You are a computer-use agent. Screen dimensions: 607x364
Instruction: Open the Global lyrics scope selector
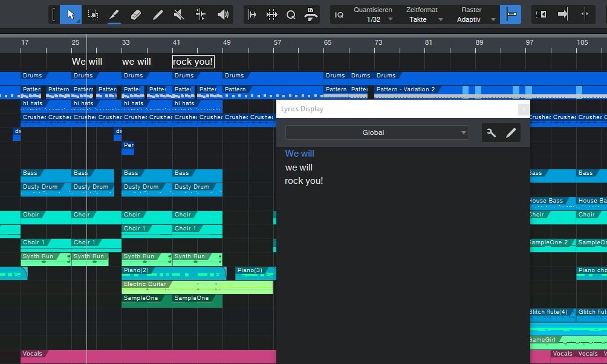click(376, 132)
